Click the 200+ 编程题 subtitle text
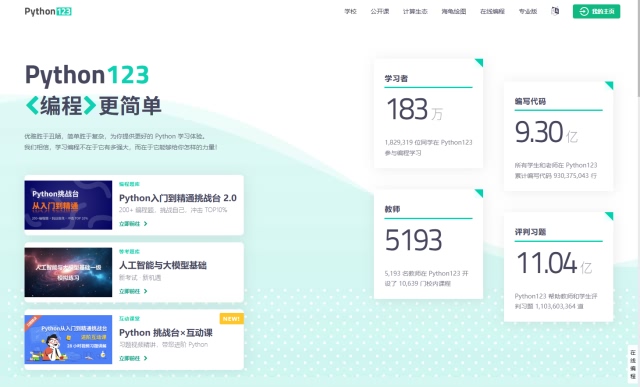Screen dimensions: 640x387 click(x=173, y=210)
